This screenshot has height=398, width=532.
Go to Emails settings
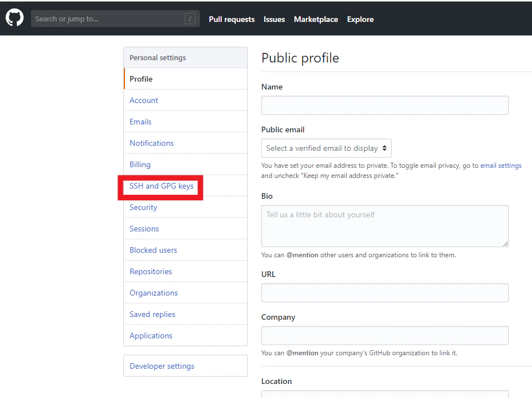coord(186,122)
